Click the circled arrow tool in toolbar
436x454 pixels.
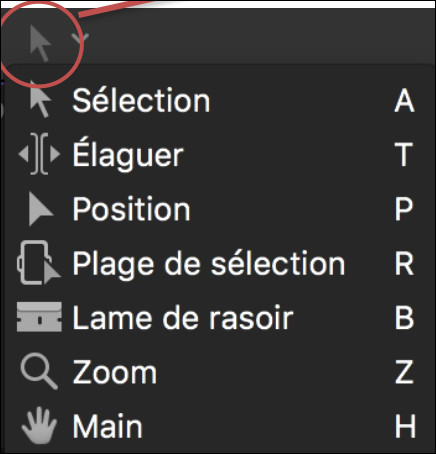click(40, 43)
